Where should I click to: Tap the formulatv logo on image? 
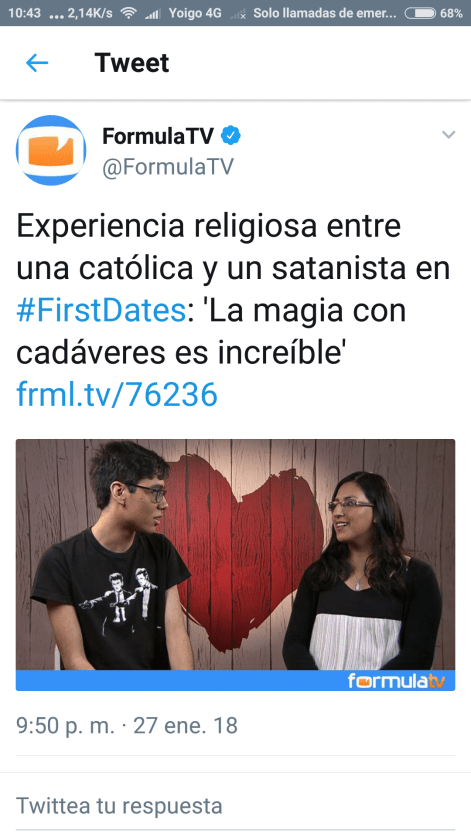pos(396,681)
